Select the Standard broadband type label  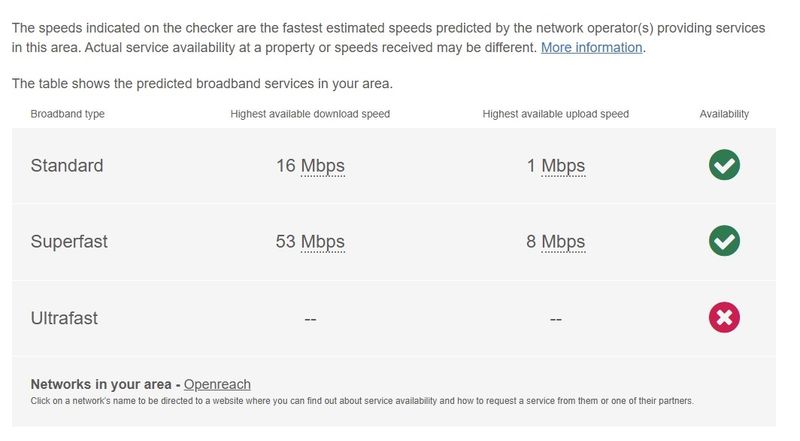(67, 165)
